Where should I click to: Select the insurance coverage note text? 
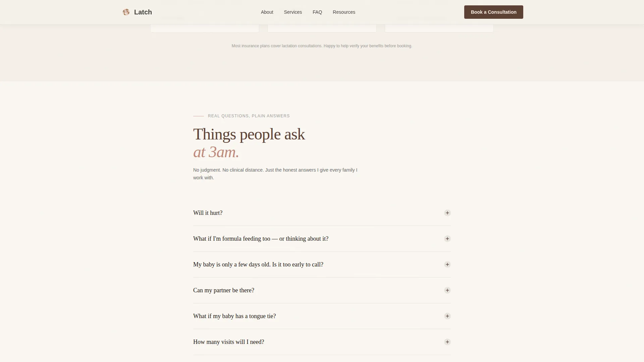322,46
